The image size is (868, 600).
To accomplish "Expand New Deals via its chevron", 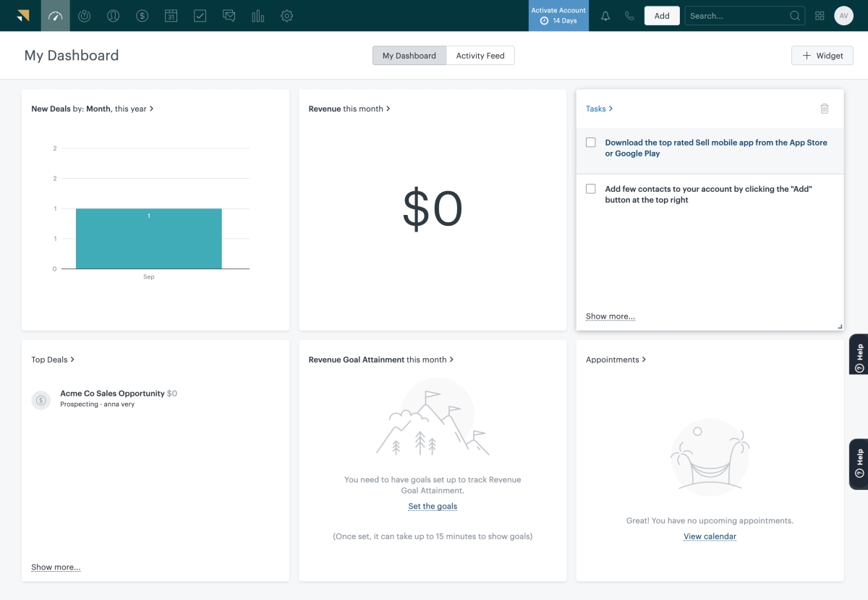I will [152, 109].
